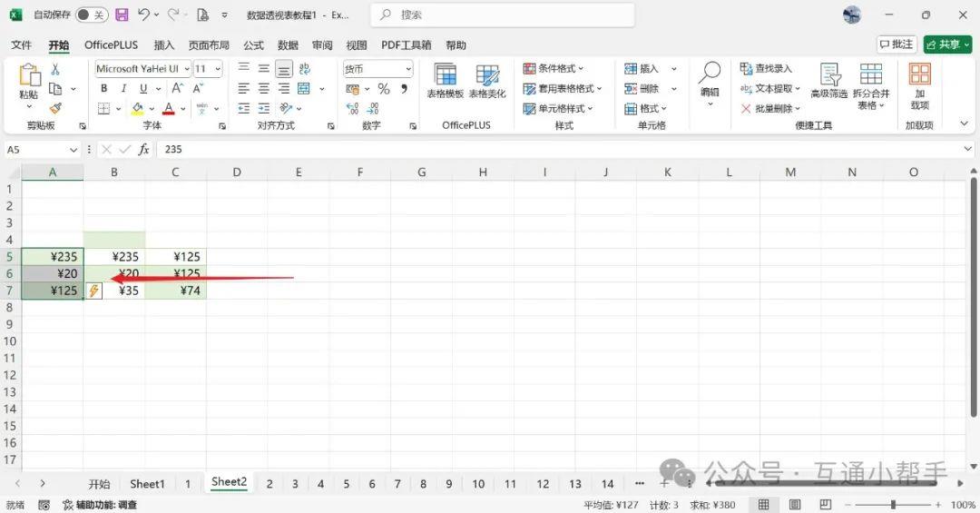Adjust the zoom slider handle
Viewport: 980px width, 513px height.
(893, 504)
